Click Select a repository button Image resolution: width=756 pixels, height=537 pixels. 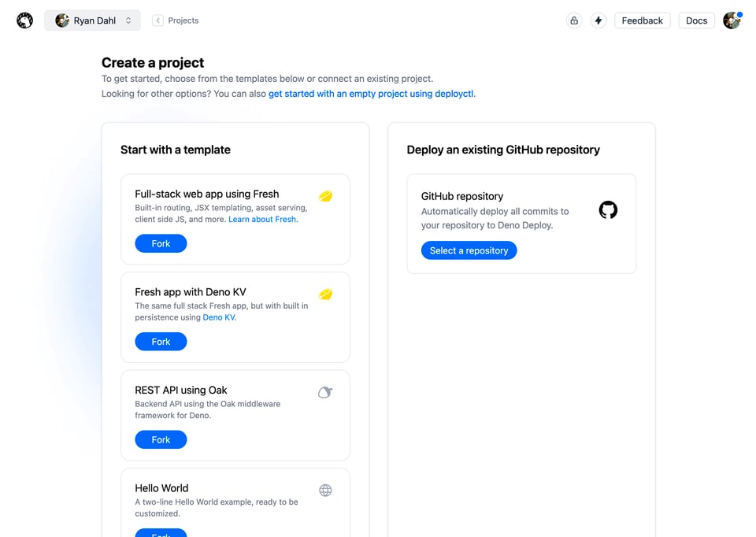click(x=469, y=250)
